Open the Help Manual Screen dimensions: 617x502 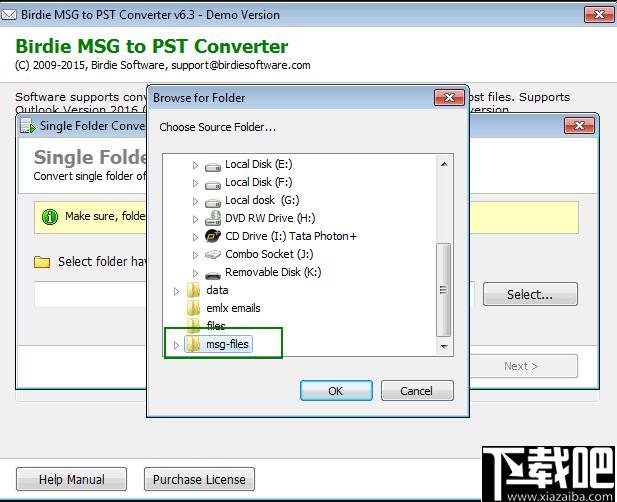coord(72,479)
